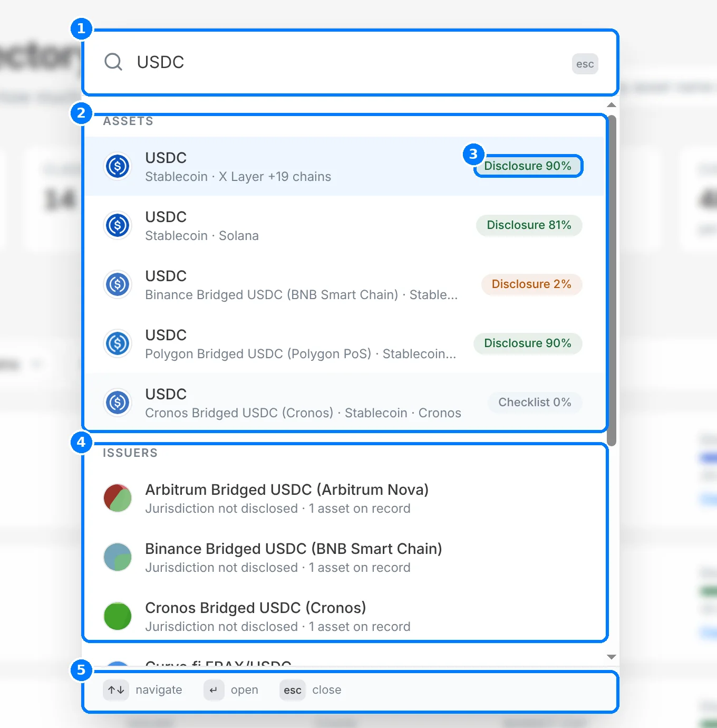Image resolution: width=717 pixels, height=728 pixels.
Task: Open Cronos Bridged USDC asset result
Action: (345, 403)
